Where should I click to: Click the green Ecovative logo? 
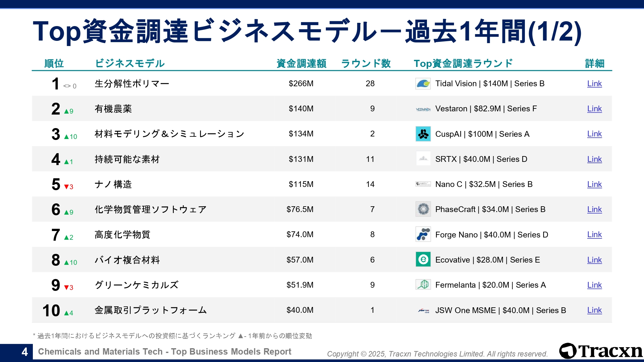pyautogui.click(x=423, y=259)
